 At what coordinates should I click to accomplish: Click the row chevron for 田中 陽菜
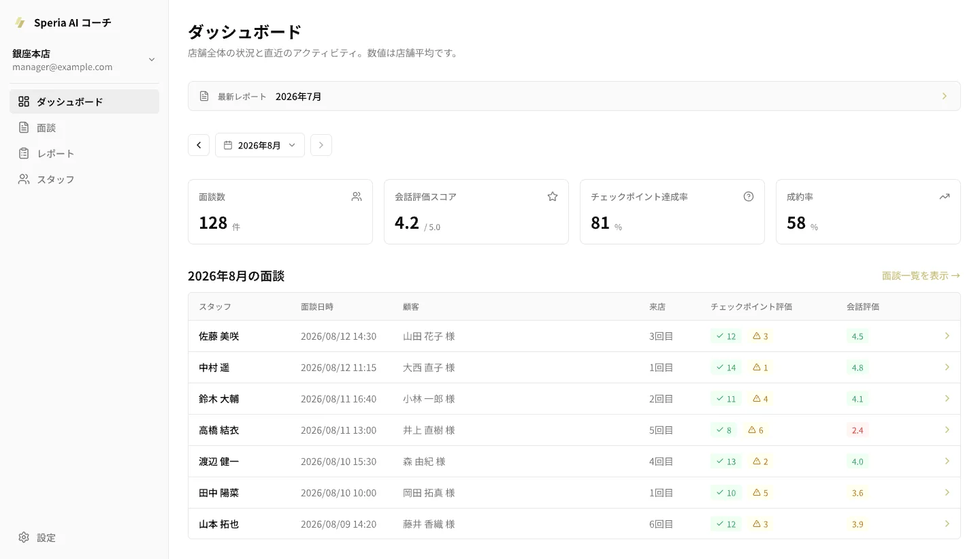(x=947, y=492)
